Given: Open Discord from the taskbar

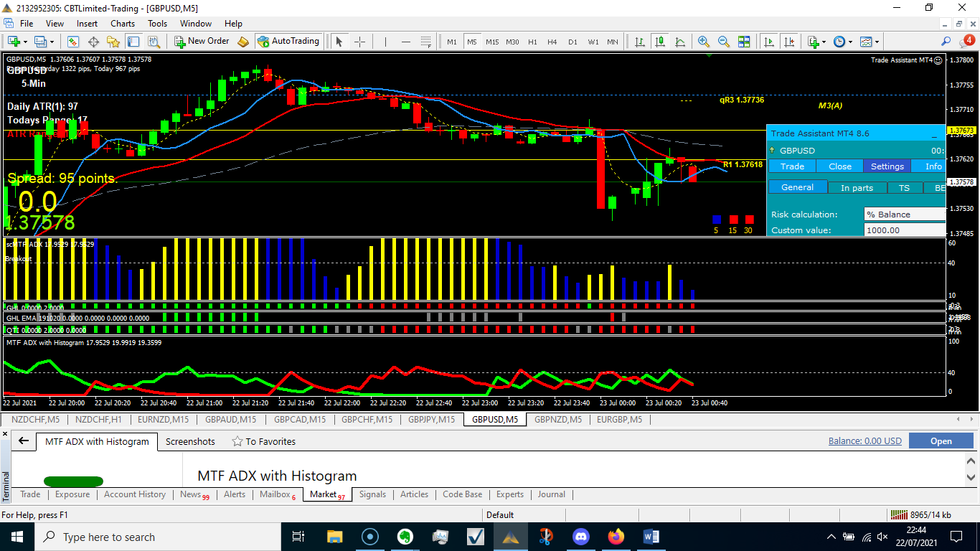Looking at the screenshot, I should [x=580, y=537].
